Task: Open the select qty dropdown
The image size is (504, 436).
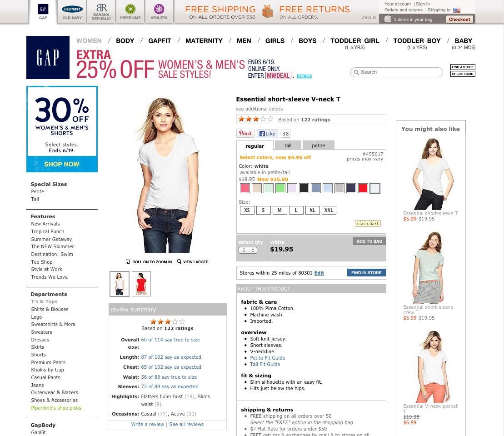Action: (248, 250)
